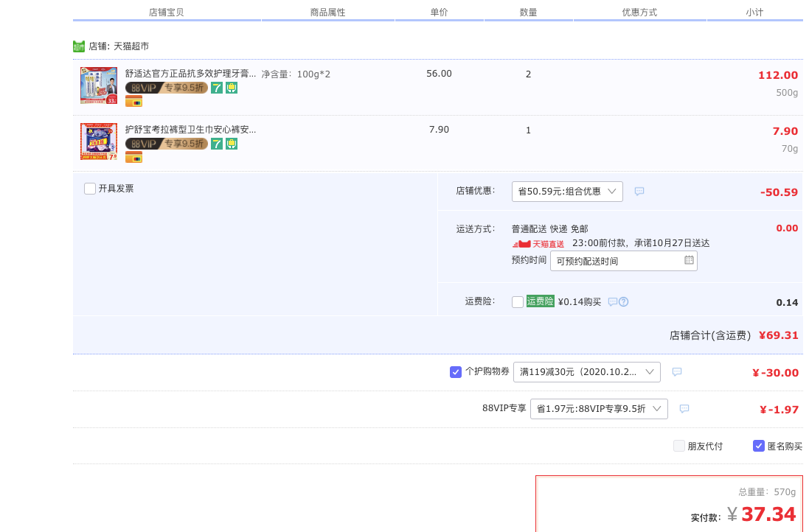Click the 普通配送 快递 免邮 shipping text

click(x=550, y=229)
